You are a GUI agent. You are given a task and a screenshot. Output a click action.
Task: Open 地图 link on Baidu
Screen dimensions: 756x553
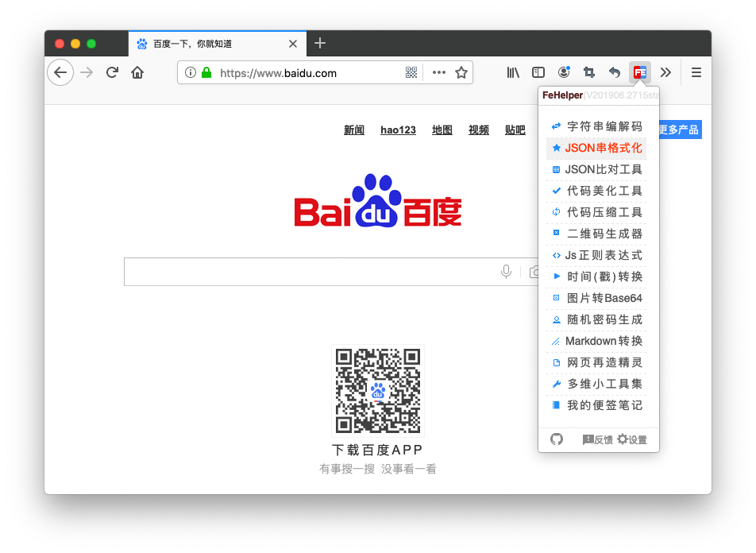click(442, 130)
